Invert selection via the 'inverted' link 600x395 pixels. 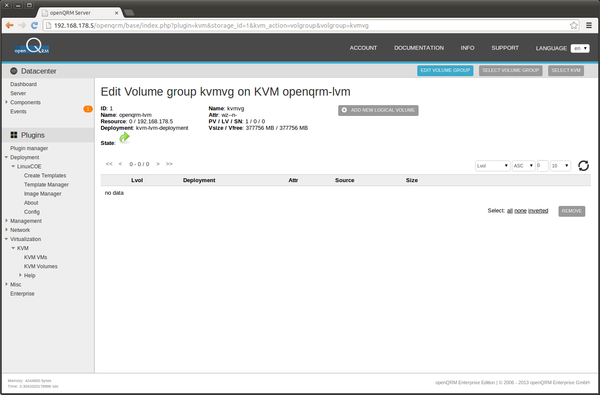point(538,211)
